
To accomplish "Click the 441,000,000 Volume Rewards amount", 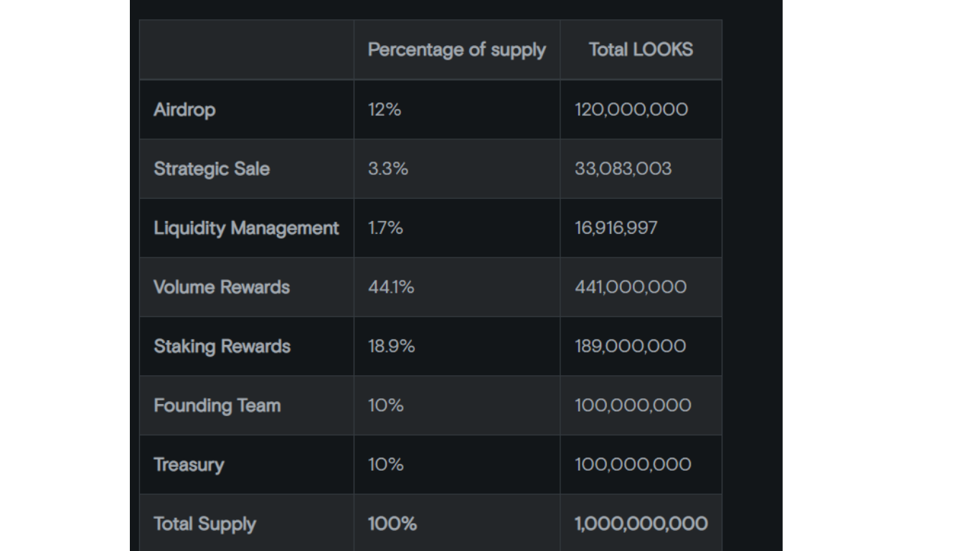I will tap(631, 287).
